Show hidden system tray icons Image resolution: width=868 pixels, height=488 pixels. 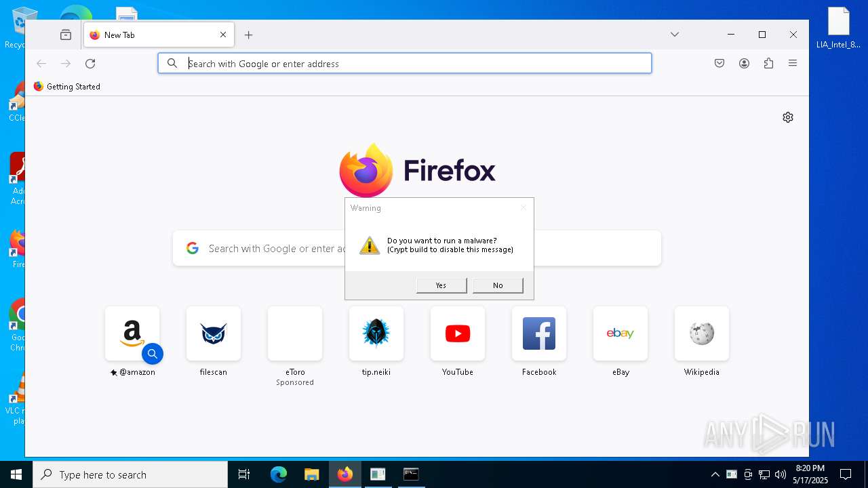(x=715, y=474)
